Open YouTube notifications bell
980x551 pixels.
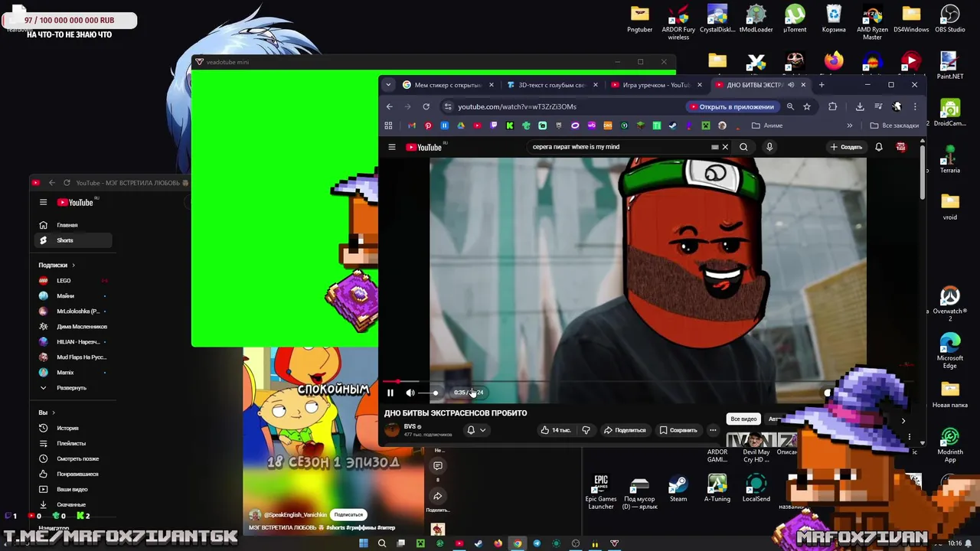click(x=879, y=147)
